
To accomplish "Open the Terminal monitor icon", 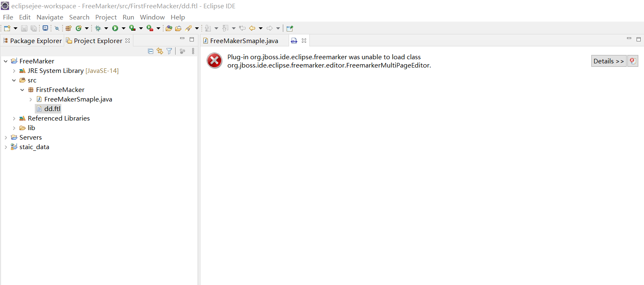I will (x=45, y=28).
